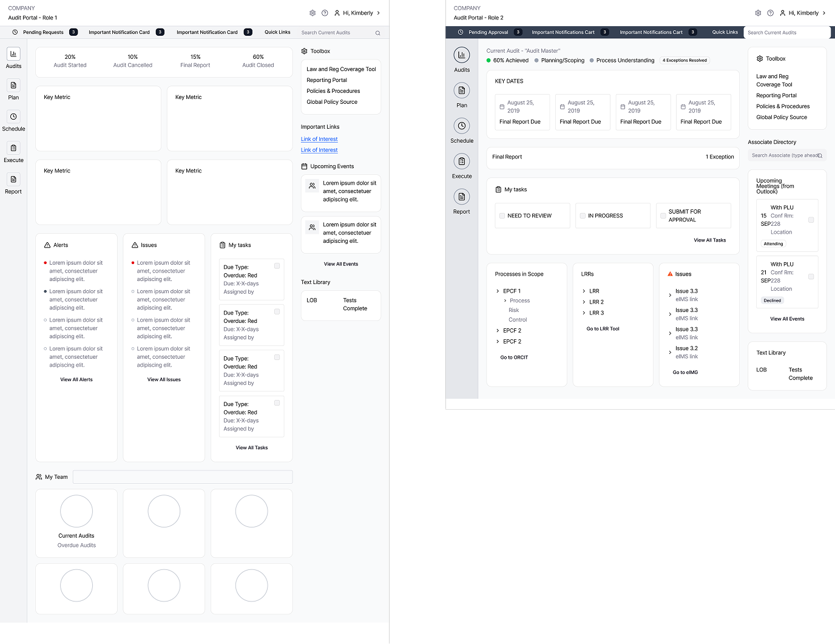The height and width of the screenshot is (644, 835).
Task: Tick the SUBMIT FOR APPROVAL checkbox
Action: (x=663, y=215)
